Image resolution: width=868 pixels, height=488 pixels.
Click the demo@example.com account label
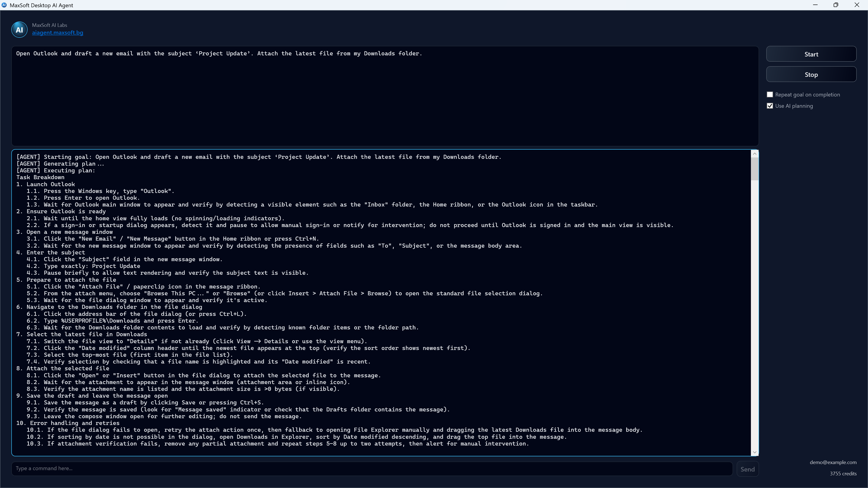(833, 462)
